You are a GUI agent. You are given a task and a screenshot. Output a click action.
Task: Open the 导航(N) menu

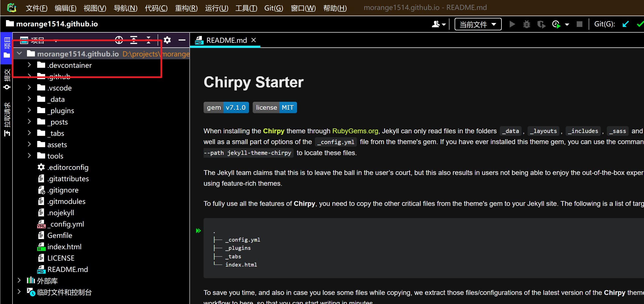point(126,8)
